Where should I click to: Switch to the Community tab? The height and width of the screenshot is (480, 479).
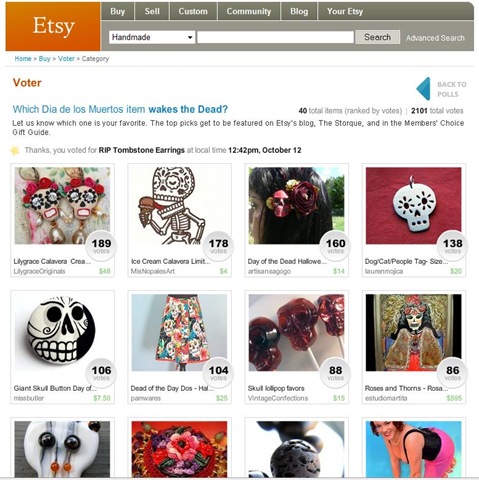(x=249, y=11)
